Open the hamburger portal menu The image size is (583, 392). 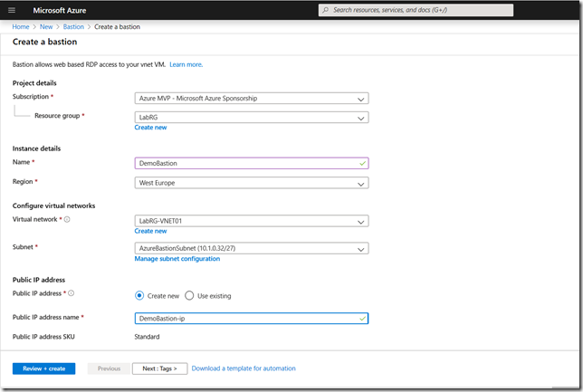pyautogui.click(x=12, y=11)
